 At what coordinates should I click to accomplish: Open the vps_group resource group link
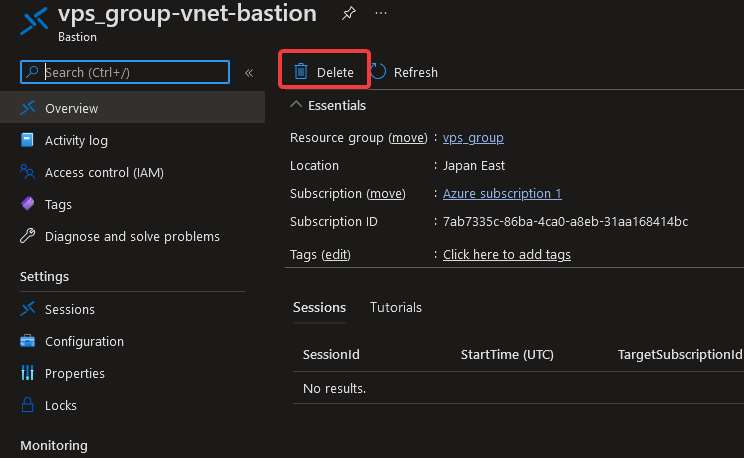click(473, 138)
